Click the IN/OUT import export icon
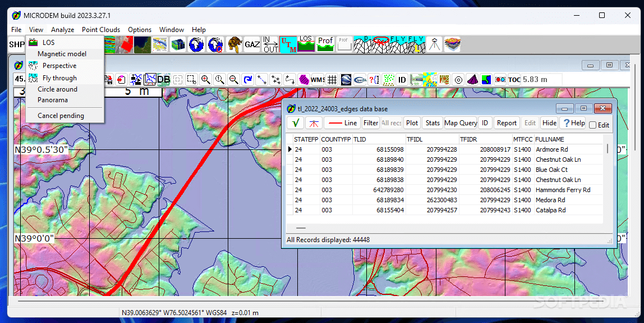The height and width of the screenshot is (323, 644). point(270,44)
